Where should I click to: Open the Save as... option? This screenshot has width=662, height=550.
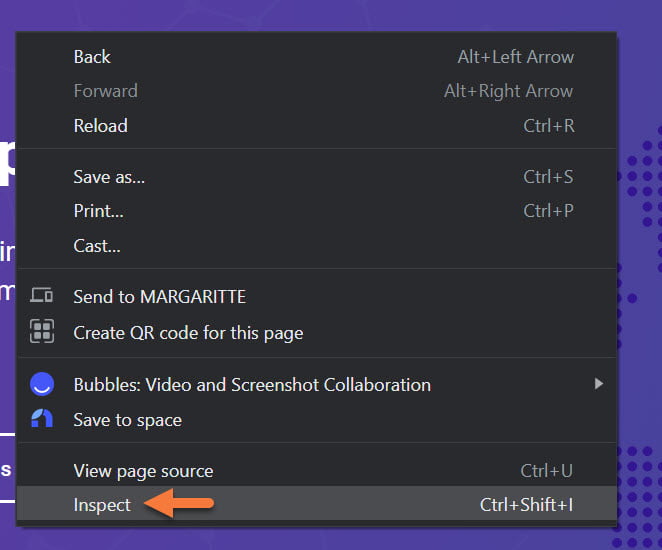point(109,177)
